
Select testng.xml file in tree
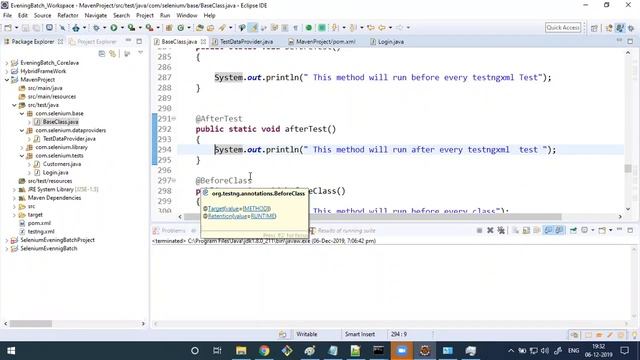click(41, 231)
